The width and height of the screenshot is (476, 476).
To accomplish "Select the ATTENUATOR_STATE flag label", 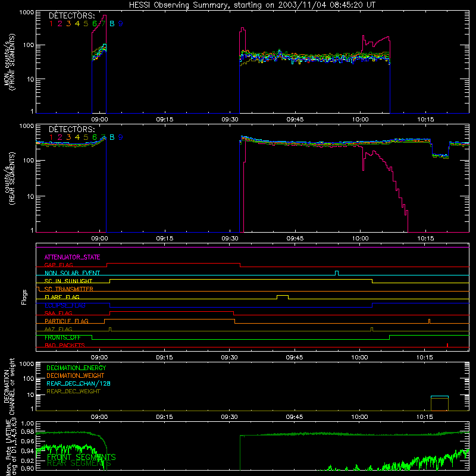I will (72, 257).
